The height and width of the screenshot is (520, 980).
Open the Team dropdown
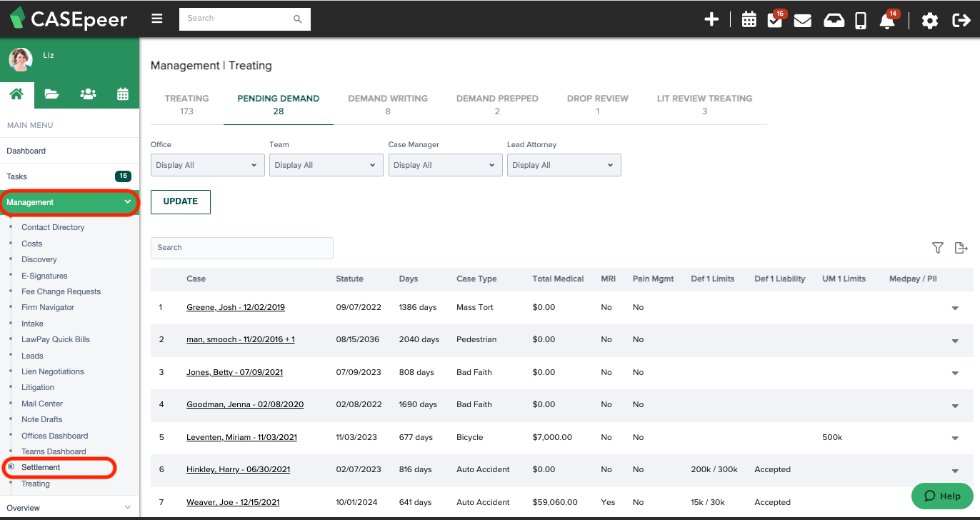pos(326,165)
